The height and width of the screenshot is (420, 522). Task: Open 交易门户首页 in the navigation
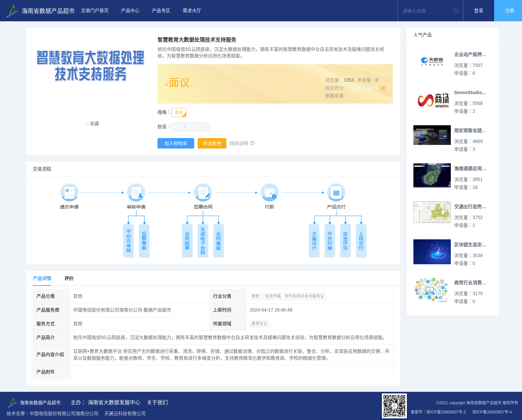pos(95,11)
